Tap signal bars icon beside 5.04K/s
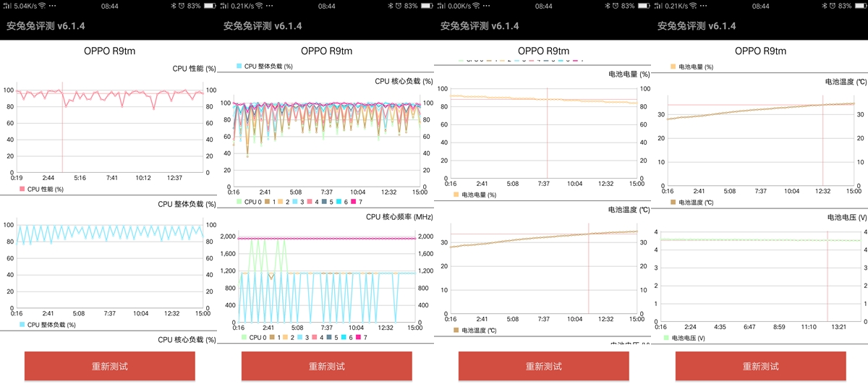Viewport: 868px width, 387px height. 8,6
